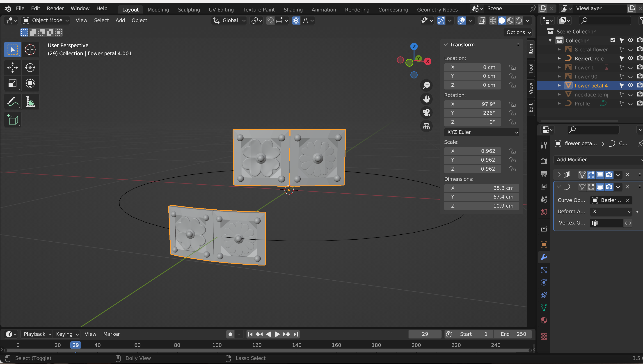643x364 pixels.
Task: Open the Material properties tab
Action: click(544, 320)
